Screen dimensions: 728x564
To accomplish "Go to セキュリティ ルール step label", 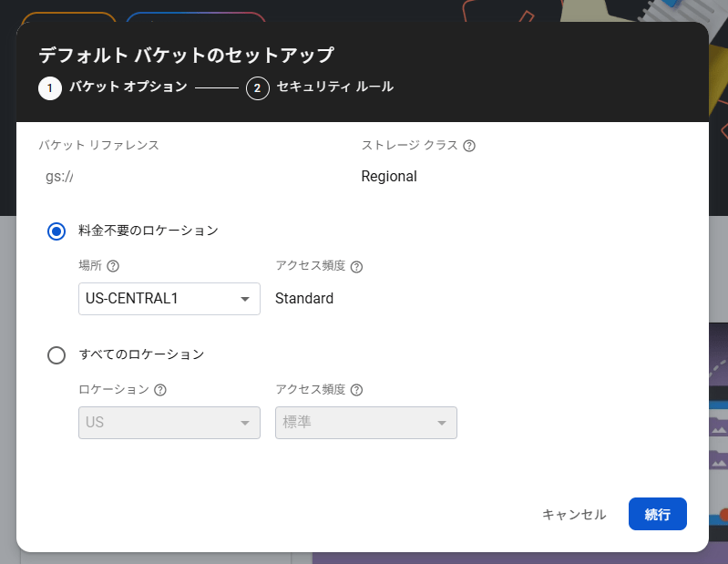I will point(334,87).
